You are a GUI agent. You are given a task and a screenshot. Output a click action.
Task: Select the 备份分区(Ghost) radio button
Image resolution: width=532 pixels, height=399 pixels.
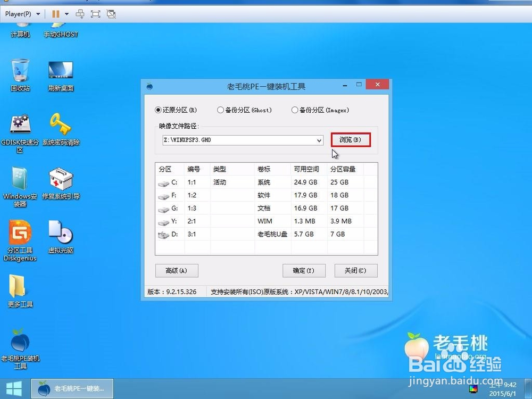coord(220,110)
